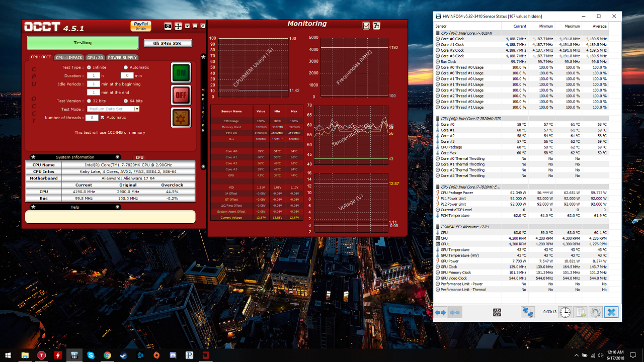The height and width of the screenshot is (362, 644).
Task: Open OCCT settings gear button
Action: tap(181, 118)
